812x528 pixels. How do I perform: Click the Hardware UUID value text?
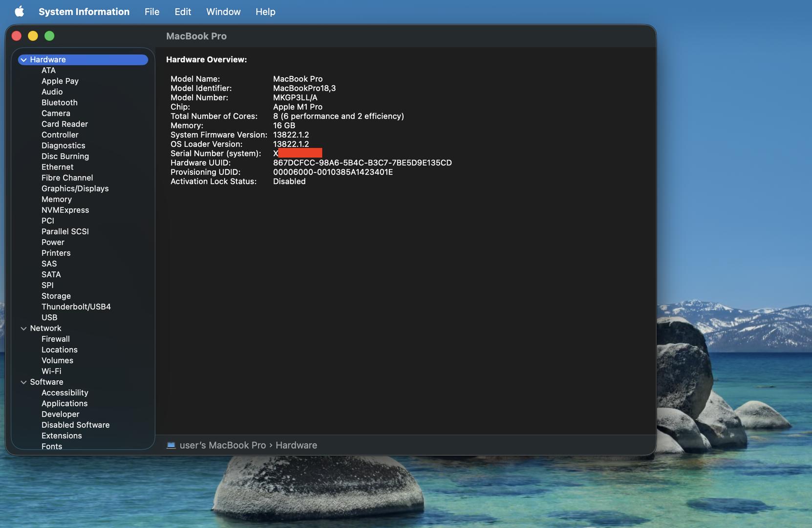362,163
